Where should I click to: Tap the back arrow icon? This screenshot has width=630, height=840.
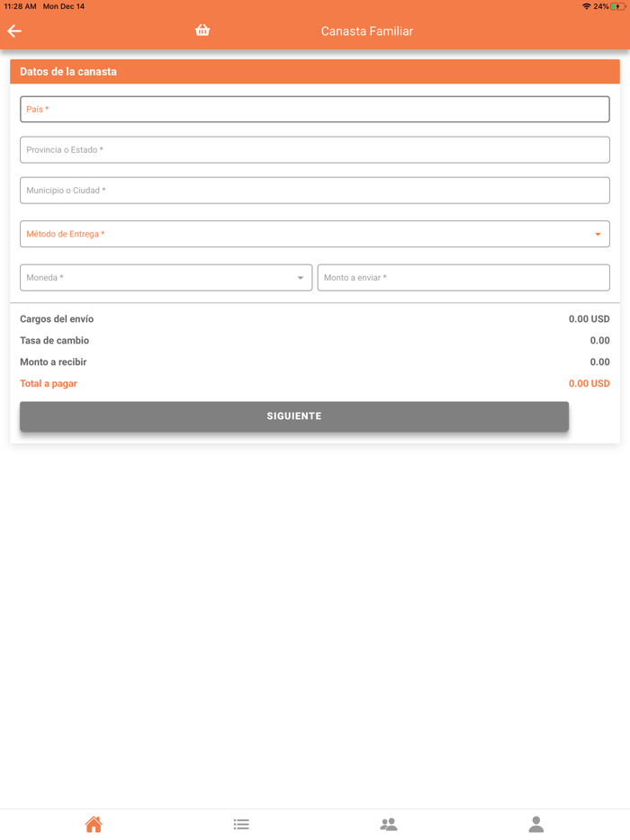coord(14,31)
